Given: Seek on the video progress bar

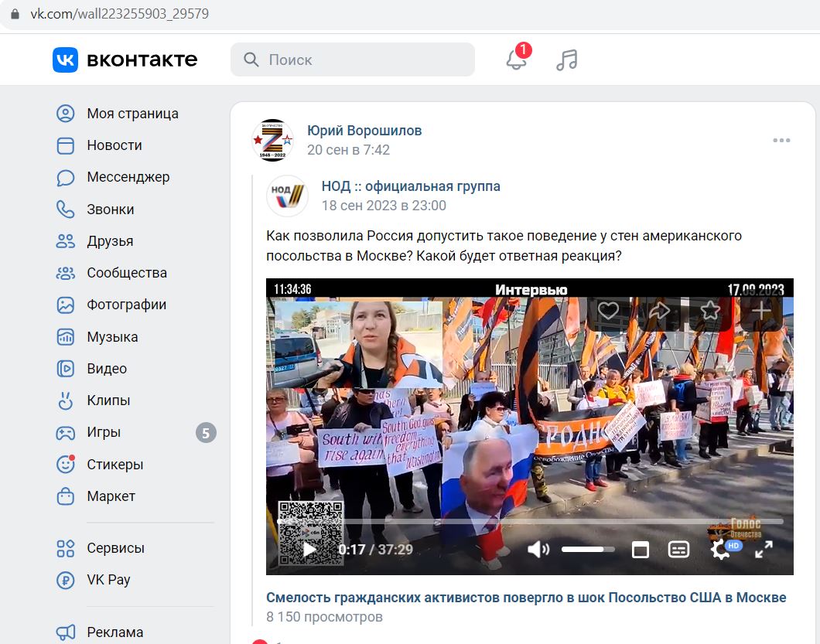Looking at the screenshot, I should (x=530, y=521).
